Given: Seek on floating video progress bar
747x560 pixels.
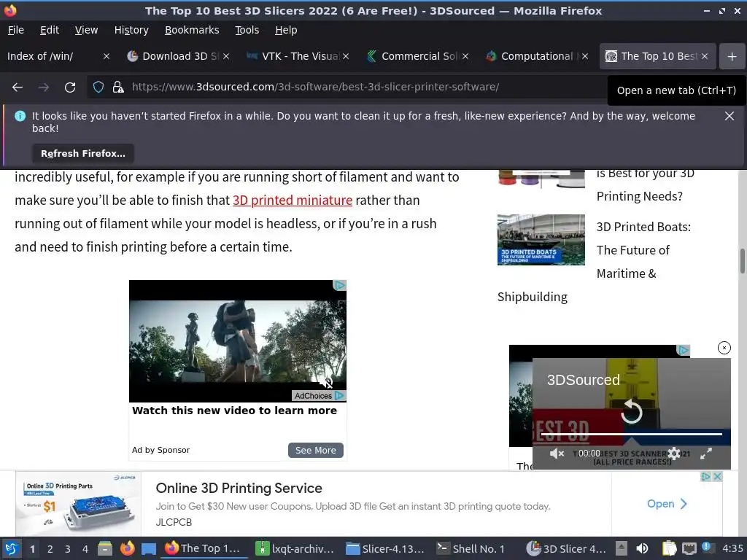Looking at the screenshot, I should click(x=631, y=434).
